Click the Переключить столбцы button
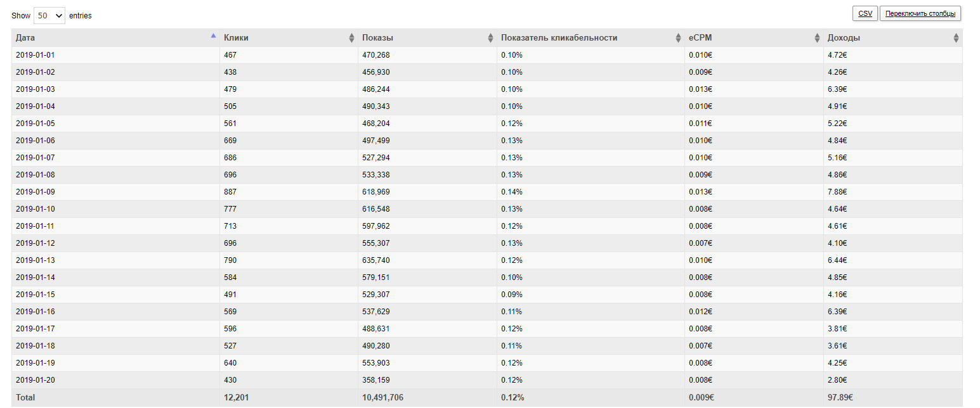The height and width of the screenshot is (408, 980). click(920, 13)
